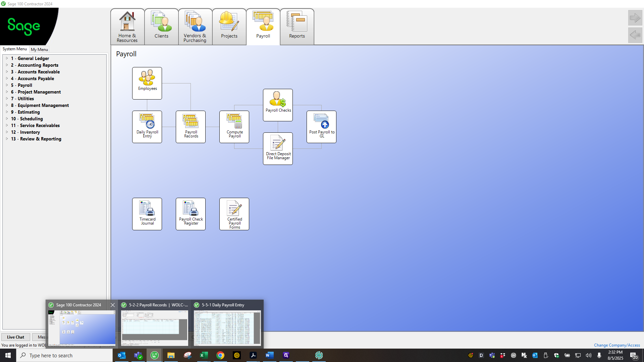Screen dimensions: 644x362
Task: Click the back arrow navigation button
Action: [635, 35]
